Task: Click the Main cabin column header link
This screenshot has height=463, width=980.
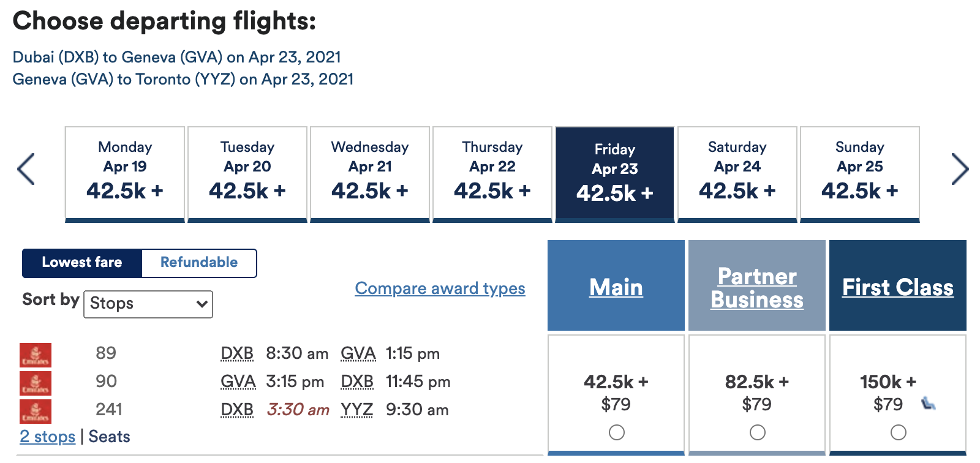Action: tap(616, 287)
